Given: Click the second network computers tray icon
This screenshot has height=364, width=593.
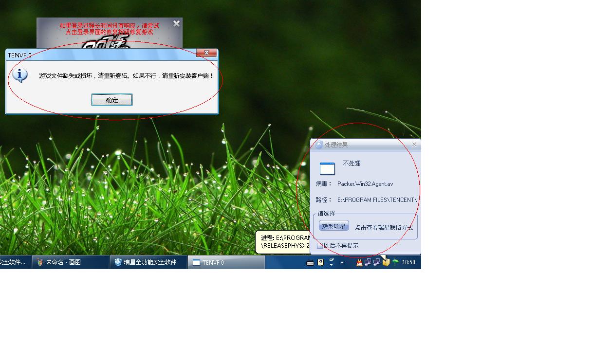Looking at the screenshot, I should click(376, 262).
